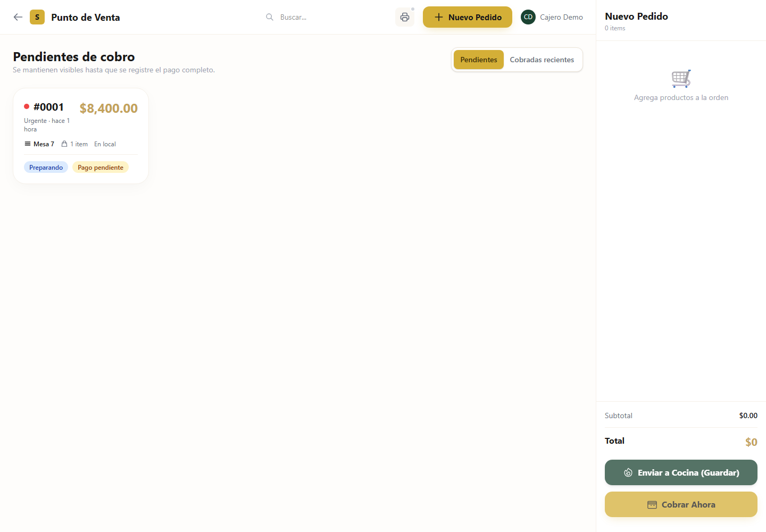
Task: Click the back arrow icon
Action: coord(18,17)
